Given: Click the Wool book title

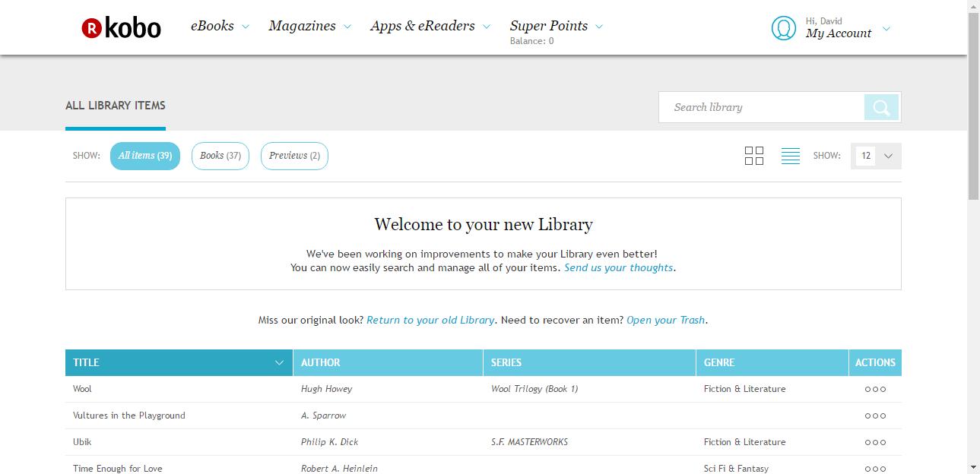Looking at the screenshot, I should [82, 389].
